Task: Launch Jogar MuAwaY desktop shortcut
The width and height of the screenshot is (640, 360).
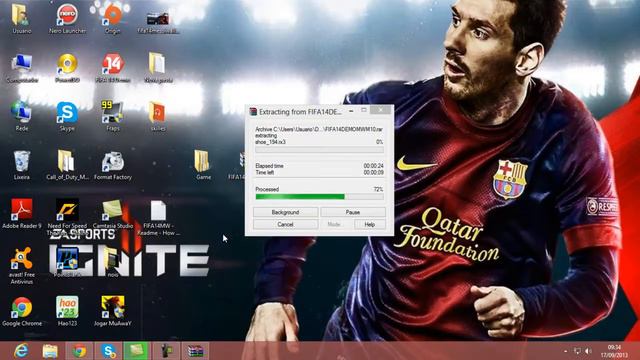Action: click(113, 311)
